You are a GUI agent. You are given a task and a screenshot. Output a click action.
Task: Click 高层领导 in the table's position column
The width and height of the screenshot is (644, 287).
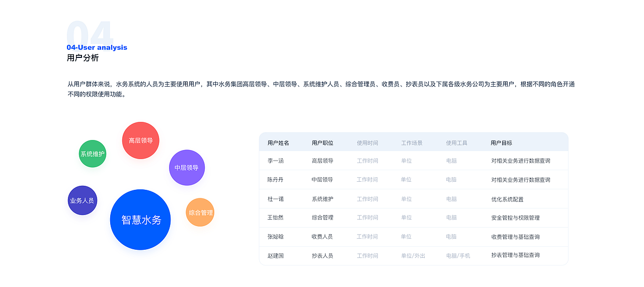click(x=323, y=161)
